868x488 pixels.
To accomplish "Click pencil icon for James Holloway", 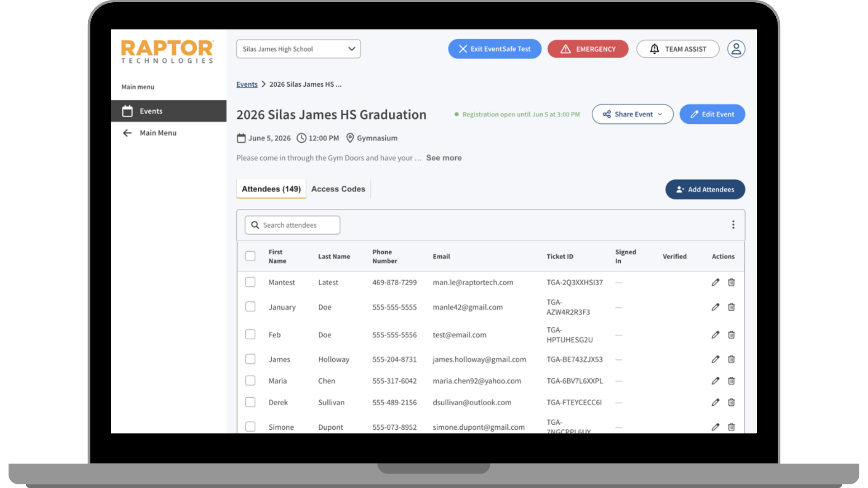I will pos(715,359).
